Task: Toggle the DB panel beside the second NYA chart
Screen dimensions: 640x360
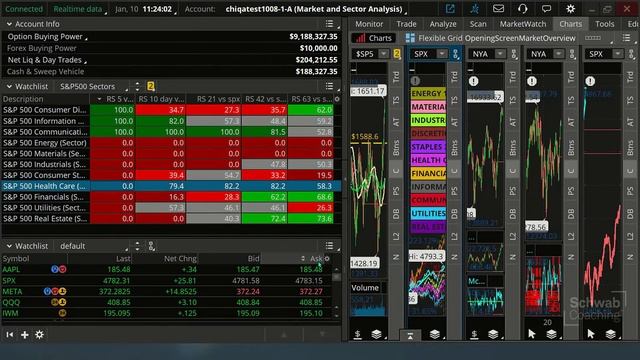Action: pos(571,213)
